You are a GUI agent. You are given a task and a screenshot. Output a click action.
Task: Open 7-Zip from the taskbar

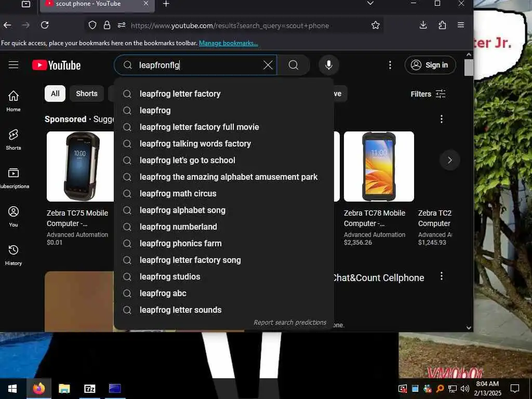pyautogui.click(x=89, y=389)
